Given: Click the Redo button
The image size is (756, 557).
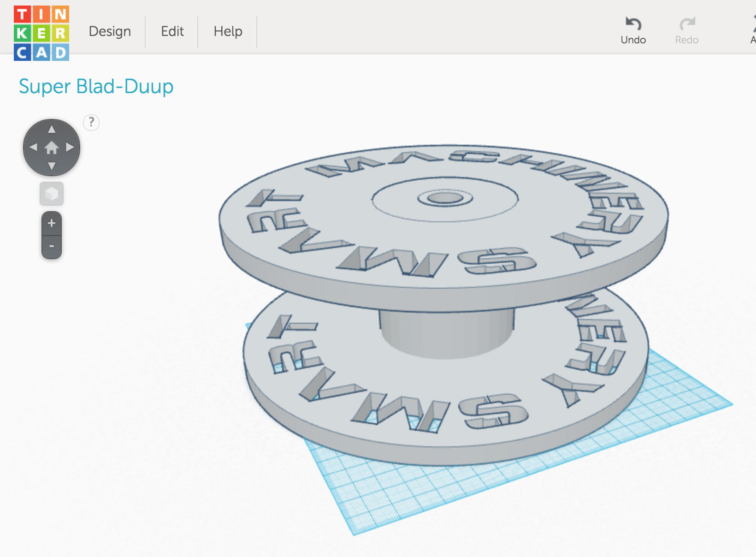Looking at the screenshot, I should pyautogui.click(x=687, y=30).
